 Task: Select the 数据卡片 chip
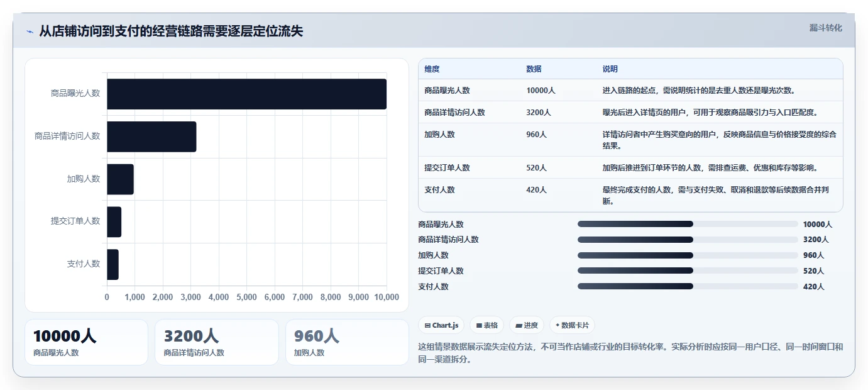tap(571, 325)
